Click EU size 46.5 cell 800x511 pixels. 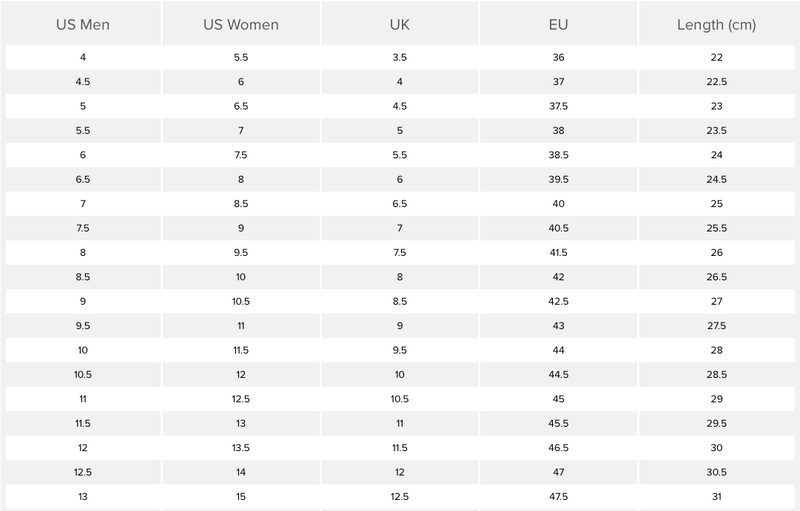click(x=558, y=447)
